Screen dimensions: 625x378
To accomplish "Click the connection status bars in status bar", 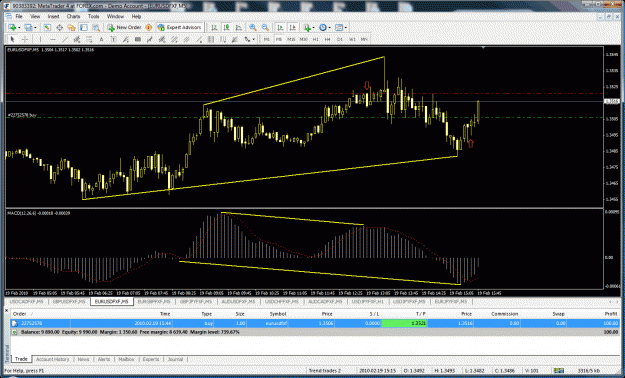I will point(558,371).
